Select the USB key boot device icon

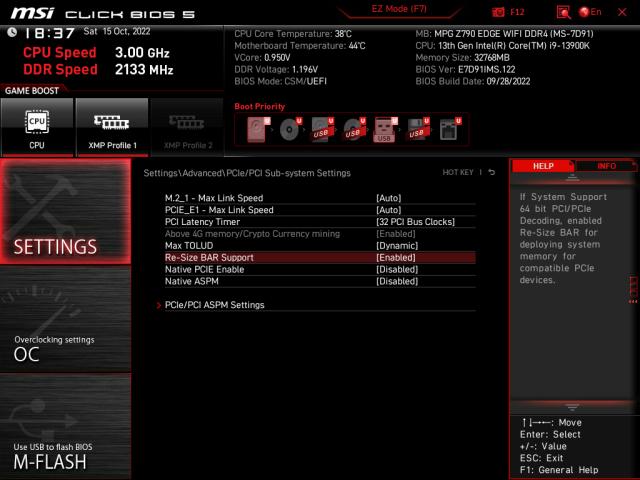tap(385, 129)
